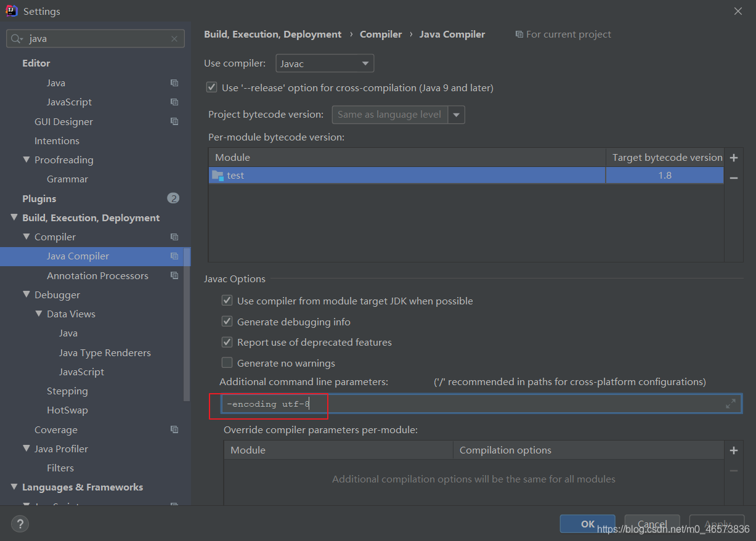Screen dimensions: 756x541
Task: Select Annotation Processors in tree
Action: click(x=97, y=275)
